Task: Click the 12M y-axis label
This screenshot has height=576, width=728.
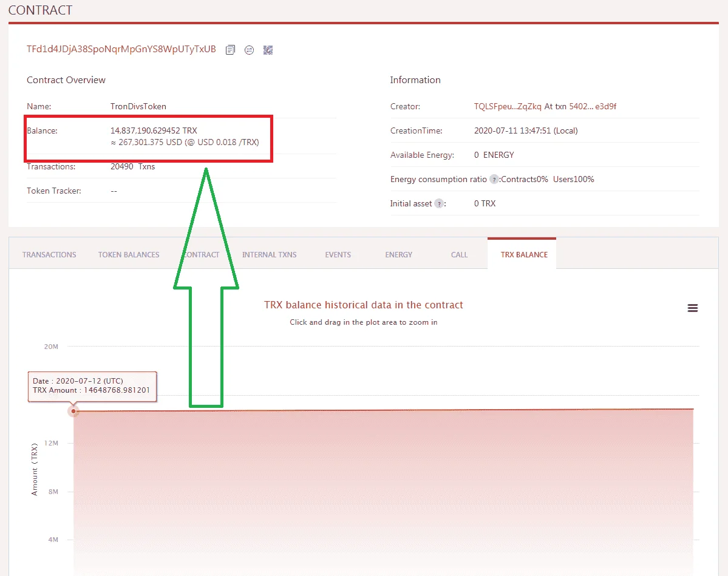Action: coord(51,443)
